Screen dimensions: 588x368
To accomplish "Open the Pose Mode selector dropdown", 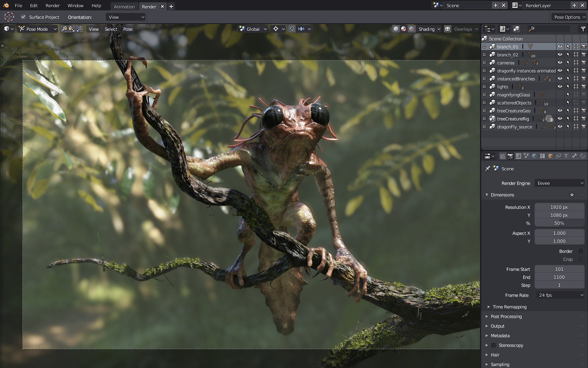I will [x=38, y=29].
